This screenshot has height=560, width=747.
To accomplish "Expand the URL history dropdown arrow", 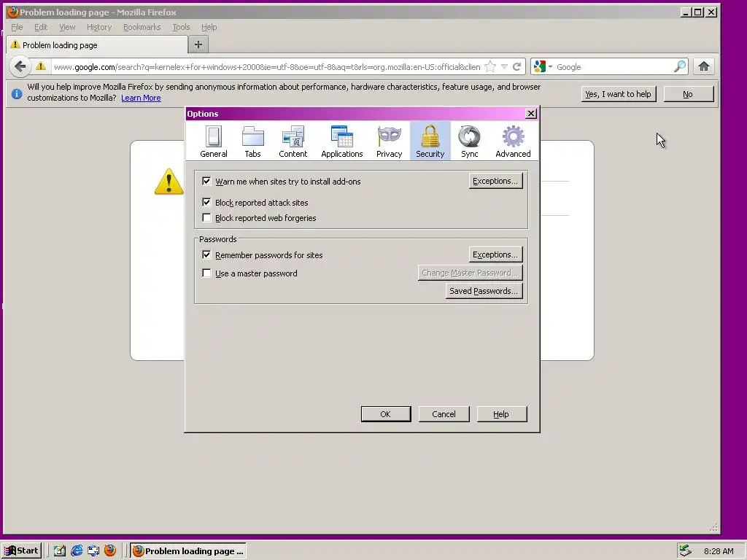I will 505,66.
